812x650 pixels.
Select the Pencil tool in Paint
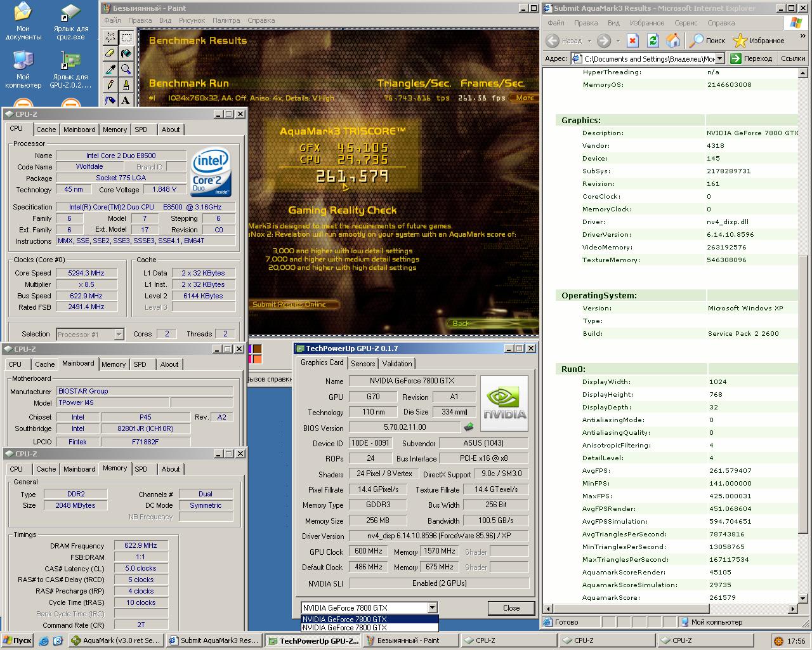[x=110, y=84]
